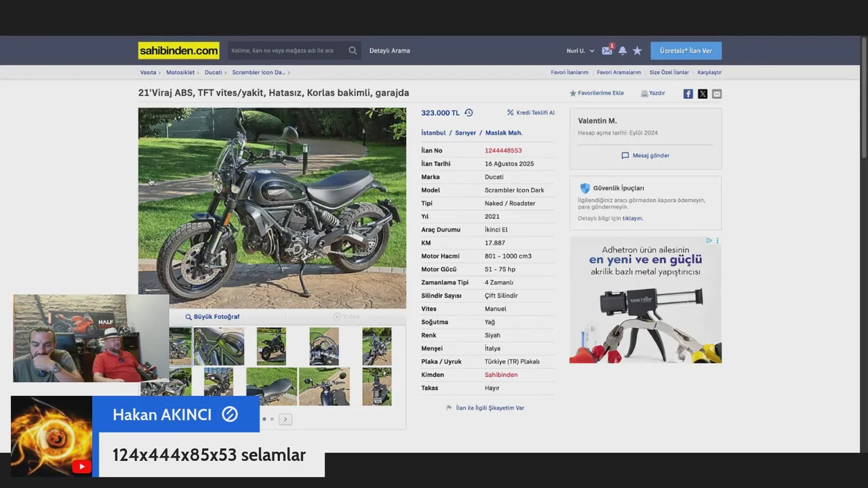868x488 pixels.
Task: Open favorites star icon in header
Action: [x=637, y=51]
